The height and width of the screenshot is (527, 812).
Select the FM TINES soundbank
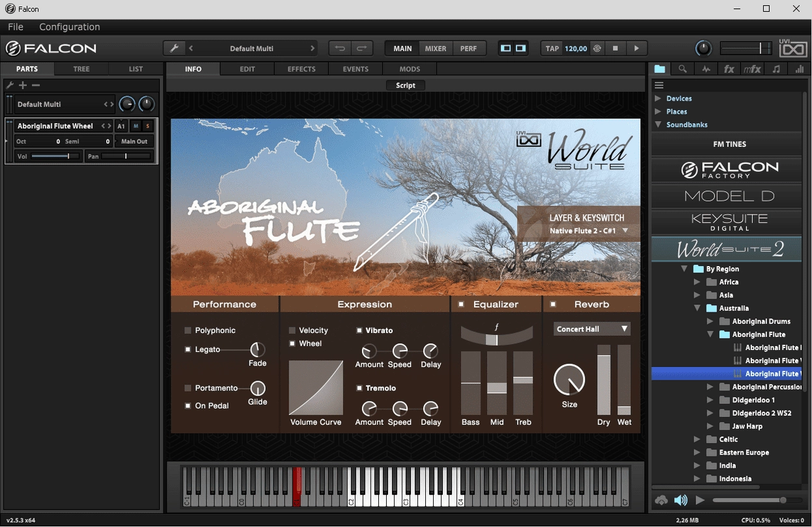(x=728, y=144)
